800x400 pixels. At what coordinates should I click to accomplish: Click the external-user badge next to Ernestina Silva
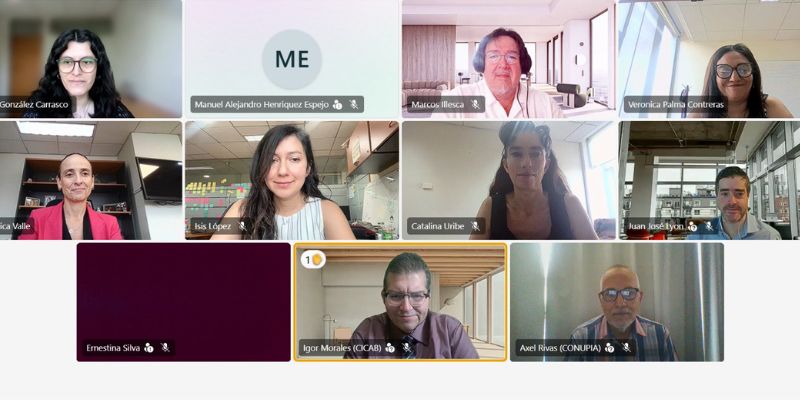[x=148, y=347]
